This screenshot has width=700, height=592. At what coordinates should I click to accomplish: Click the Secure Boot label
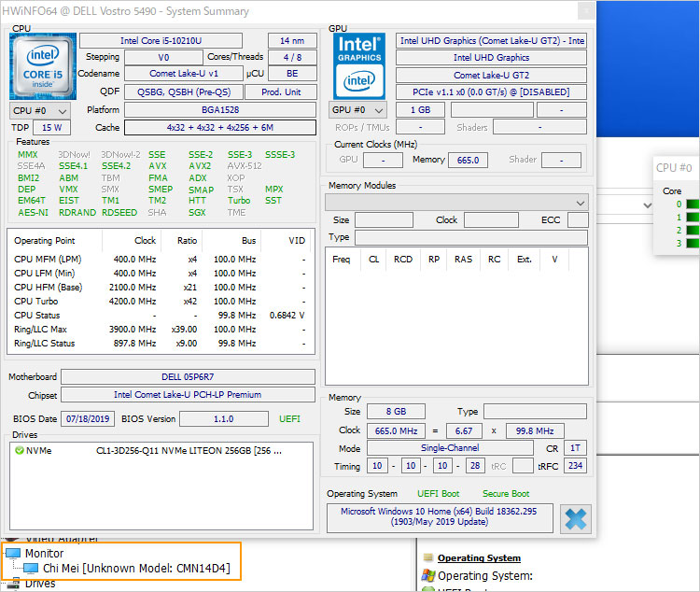506,494
